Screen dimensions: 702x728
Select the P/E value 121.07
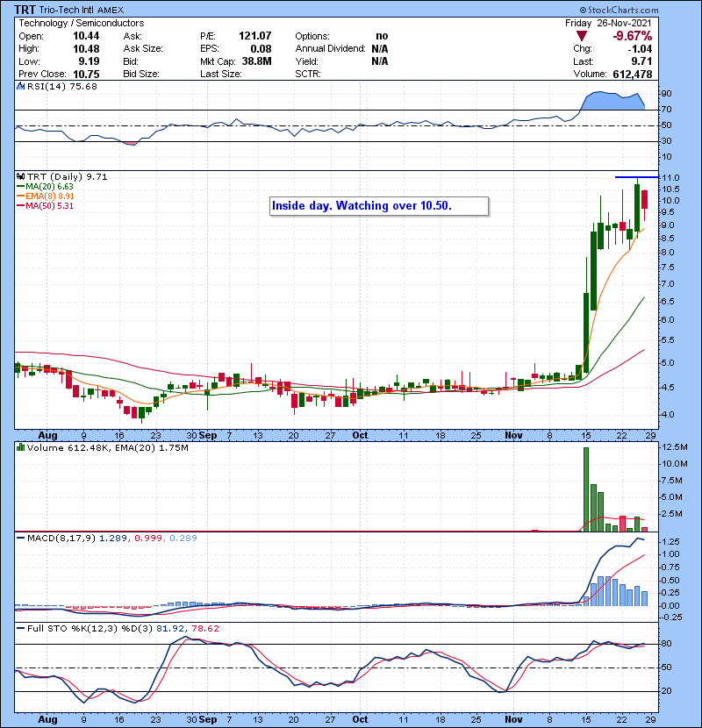click(254, 36)
